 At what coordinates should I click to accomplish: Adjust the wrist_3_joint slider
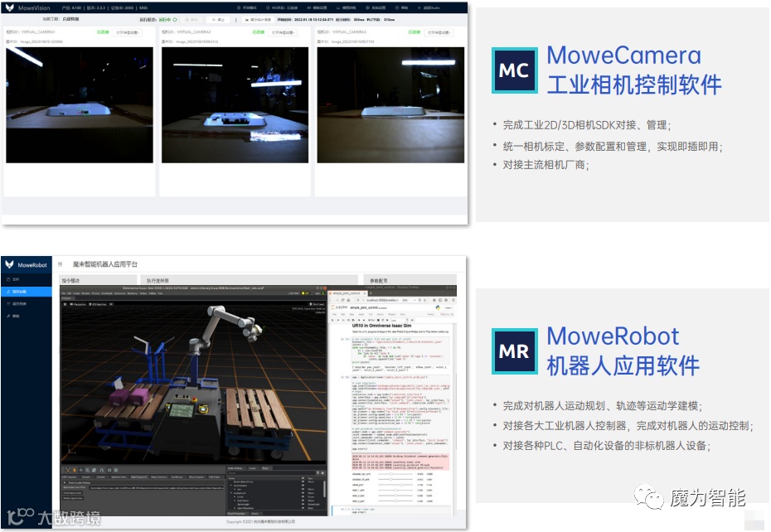[395, 501]
